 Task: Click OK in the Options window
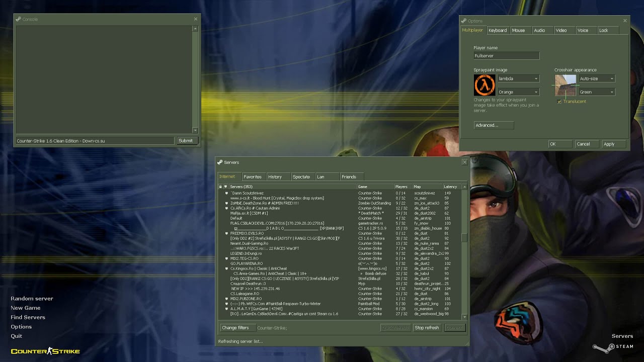pyautogui.click(x=560, y=144)
